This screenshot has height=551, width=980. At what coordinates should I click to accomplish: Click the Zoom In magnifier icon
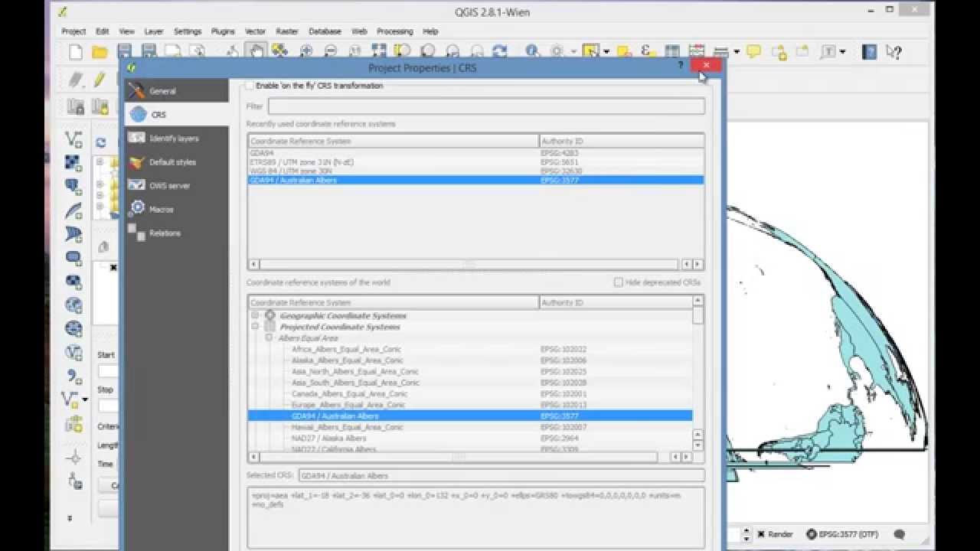pos(306,51)
